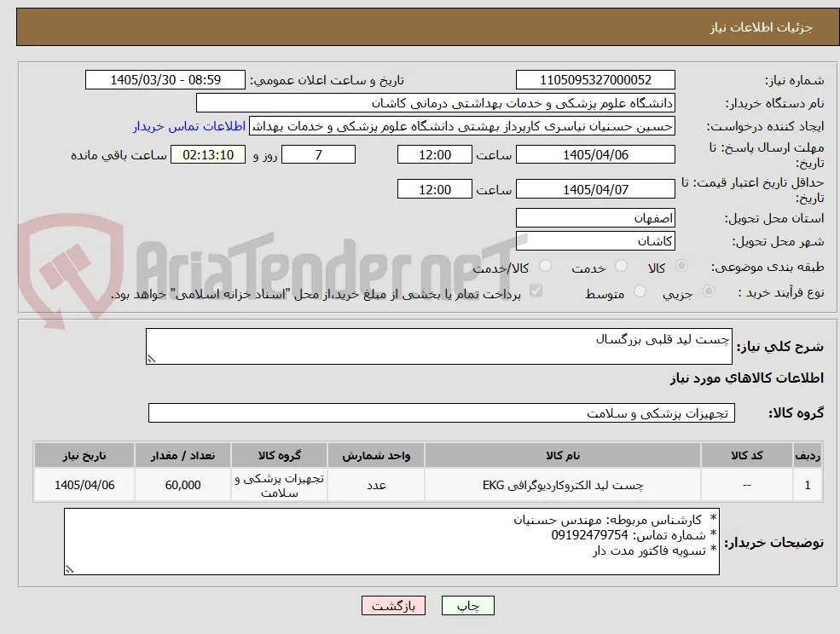Click the quantity cell 60,000

[x=182, y=485]
